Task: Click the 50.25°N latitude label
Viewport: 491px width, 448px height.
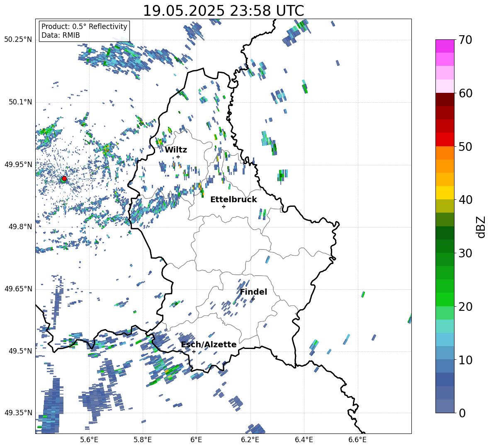Action: click(18, 40)
